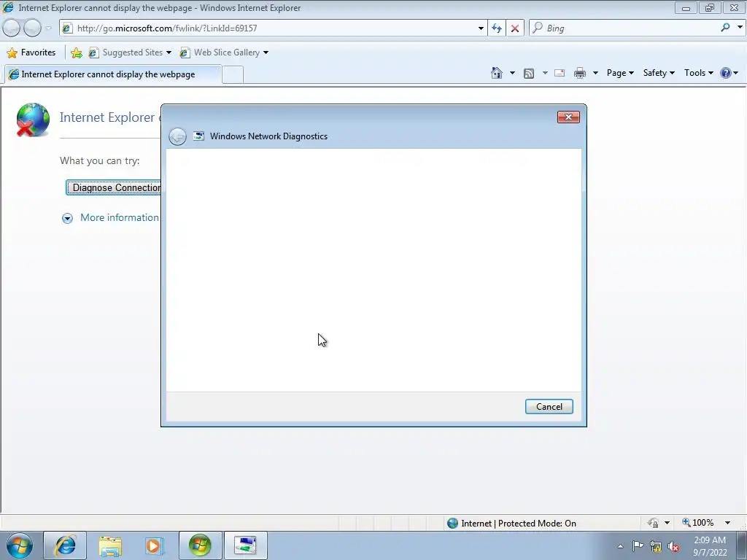747x560 pixels.
Task: Open the More information link
Action: (119, 217)
